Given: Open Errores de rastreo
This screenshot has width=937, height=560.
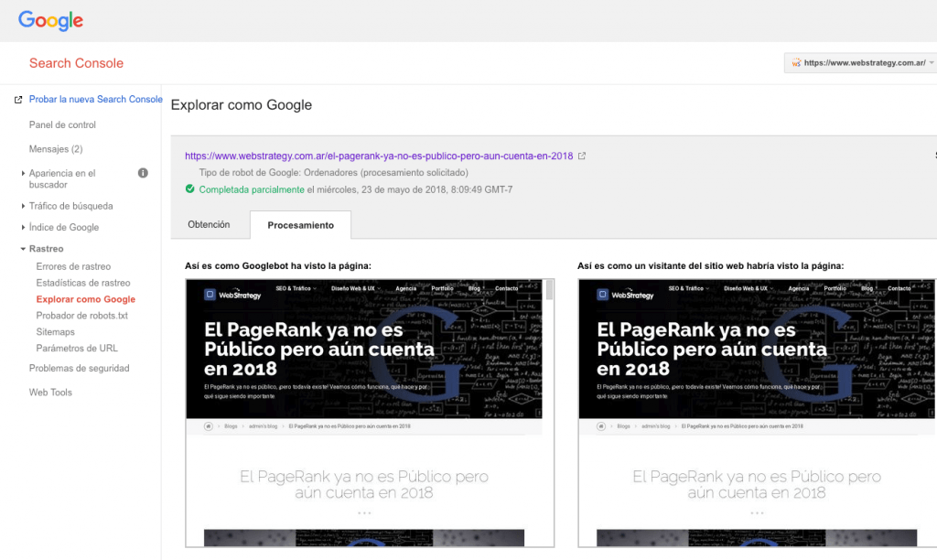Looking at the screenshot, I should [73, 266].
